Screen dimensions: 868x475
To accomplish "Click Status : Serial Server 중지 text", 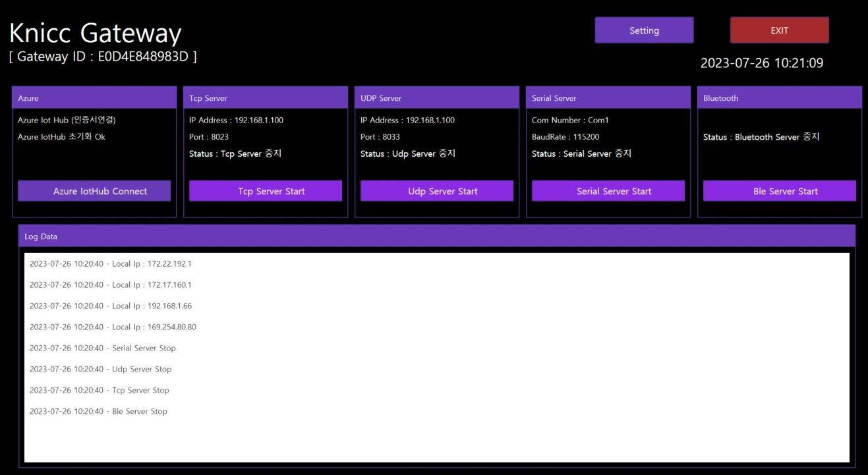I will pyautogui.click(x=581, y=154).
